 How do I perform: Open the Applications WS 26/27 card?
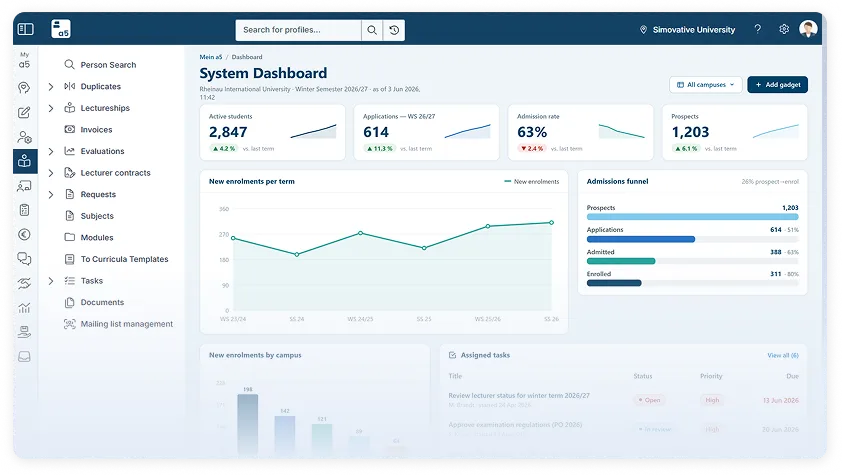click(x=426, y=133)
